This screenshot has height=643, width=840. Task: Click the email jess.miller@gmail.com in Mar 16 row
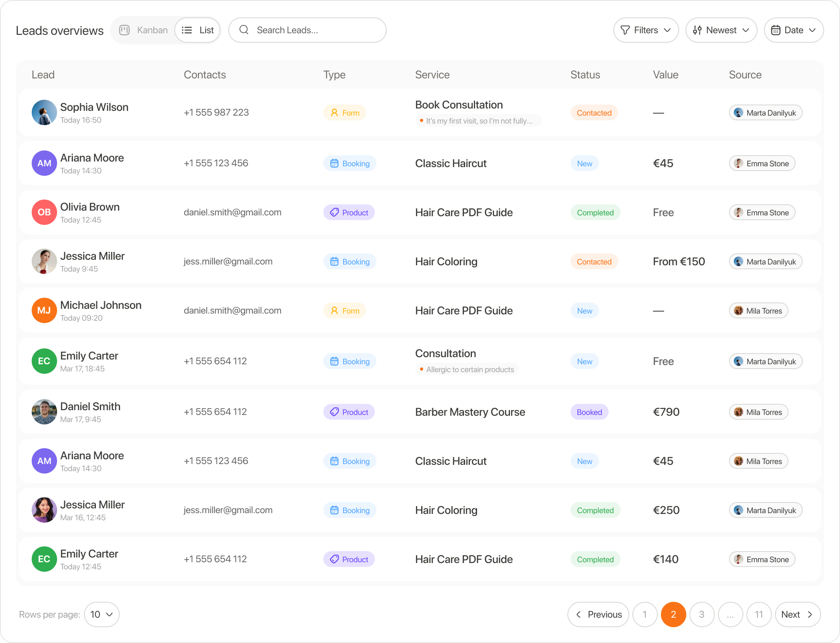pyautogui.click(x=228, y=510)
